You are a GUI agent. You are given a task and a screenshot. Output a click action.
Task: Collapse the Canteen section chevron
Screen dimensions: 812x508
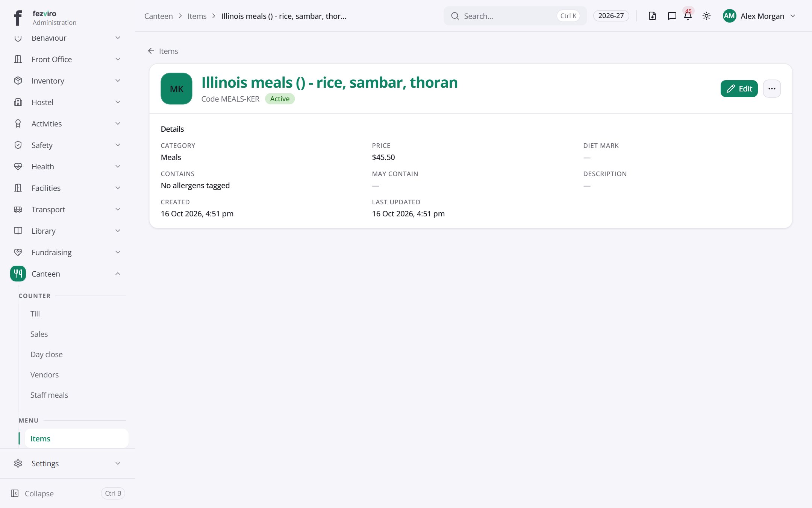tap(118, 274)
